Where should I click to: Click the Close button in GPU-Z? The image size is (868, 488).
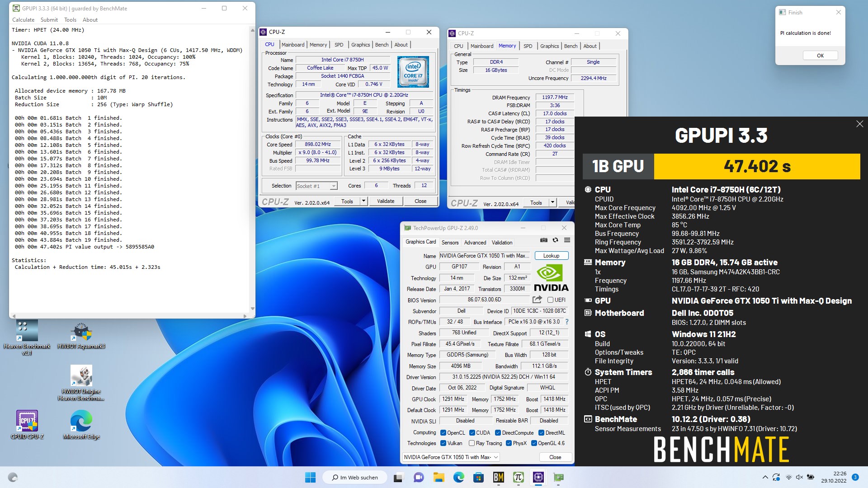[x=555, y=457]
